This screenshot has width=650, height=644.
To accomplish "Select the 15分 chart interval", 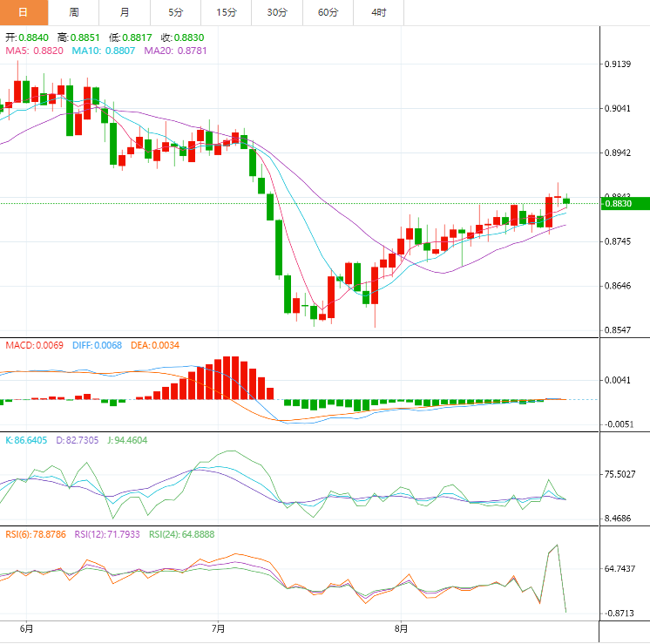I will [226, 12].
